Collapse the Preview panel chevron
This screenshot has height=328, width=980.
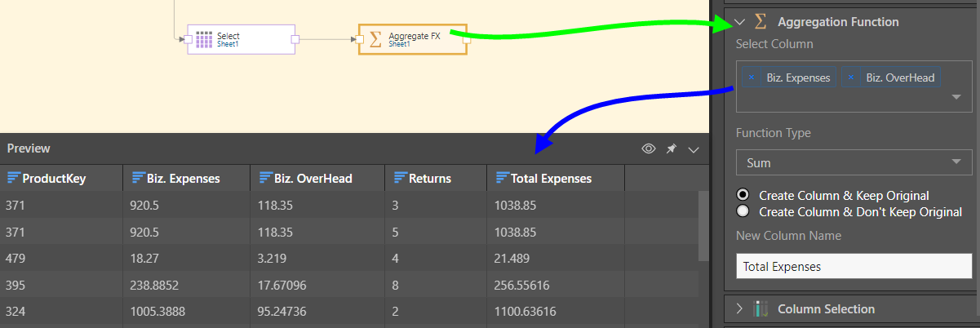click(x=694, y=148)
